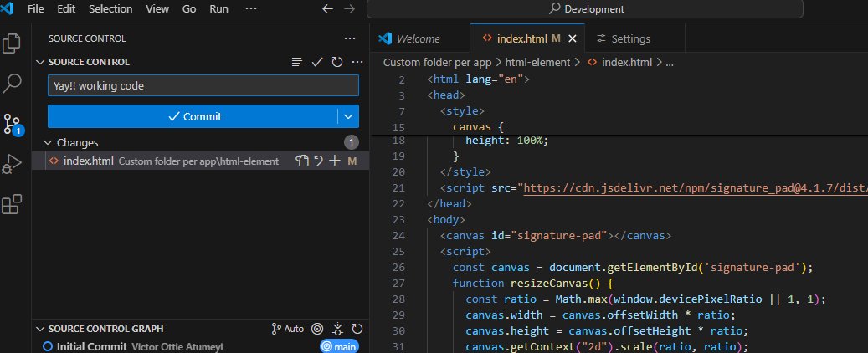Open the Run and Debug view
Image resolution: width=868 pixels, height=353 pixels.
[12, 164]
